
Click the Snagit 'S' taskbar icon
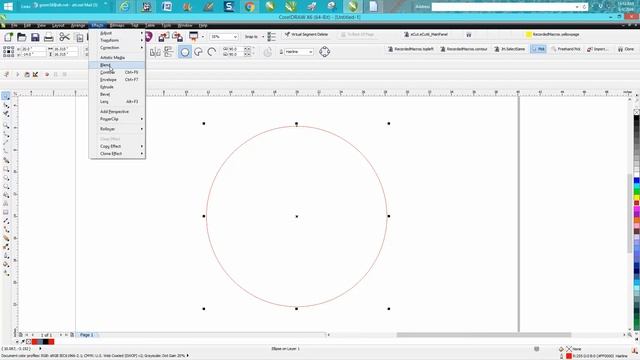[x=229, y=7]
